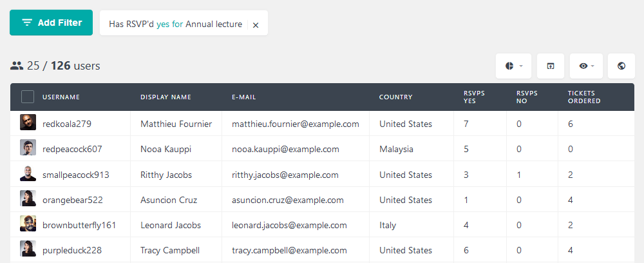Click the users group count icon
This screenshot has width=644, height=263.
point(17,65)
